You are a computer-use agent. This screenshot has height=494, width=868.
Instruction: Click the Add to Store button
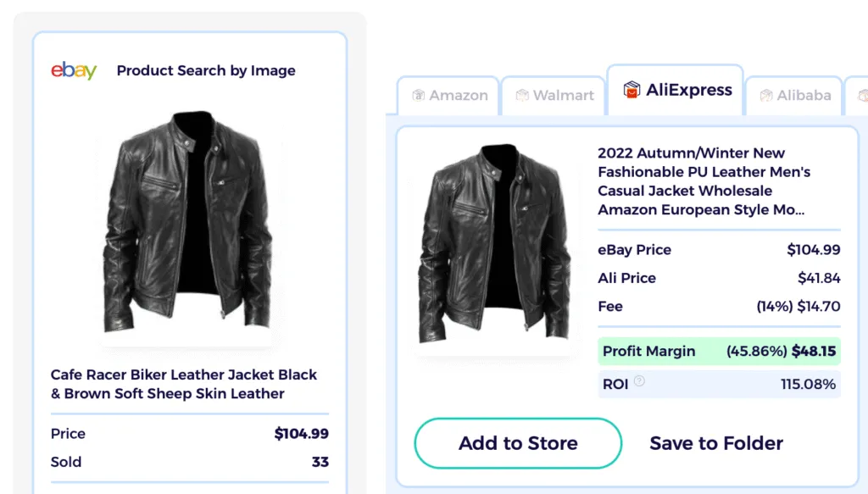click(x=517, y=443)
